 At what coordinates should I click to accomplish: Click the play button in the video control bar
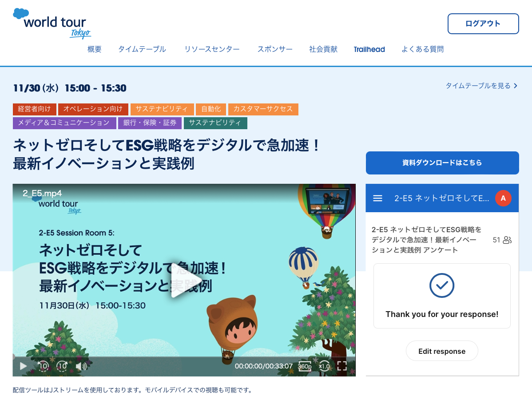tap(23, 366)
